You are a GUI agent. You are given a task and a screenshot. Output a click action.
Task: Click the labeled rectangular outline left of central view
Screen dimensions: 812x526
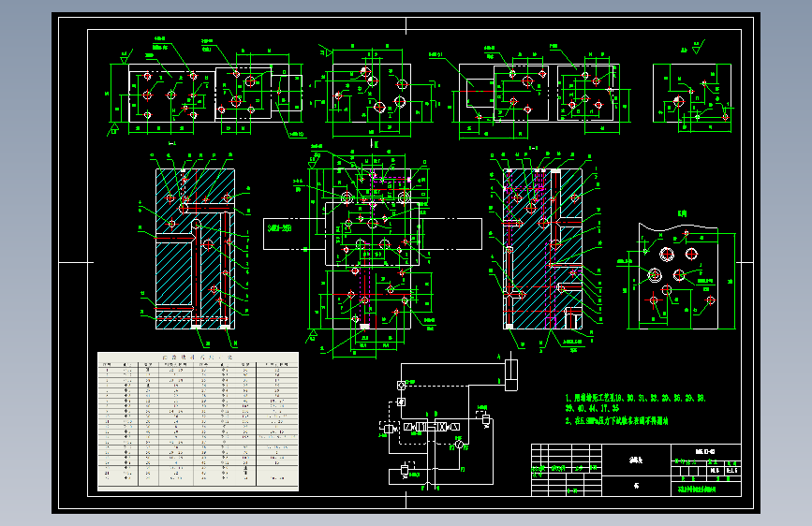294,234
